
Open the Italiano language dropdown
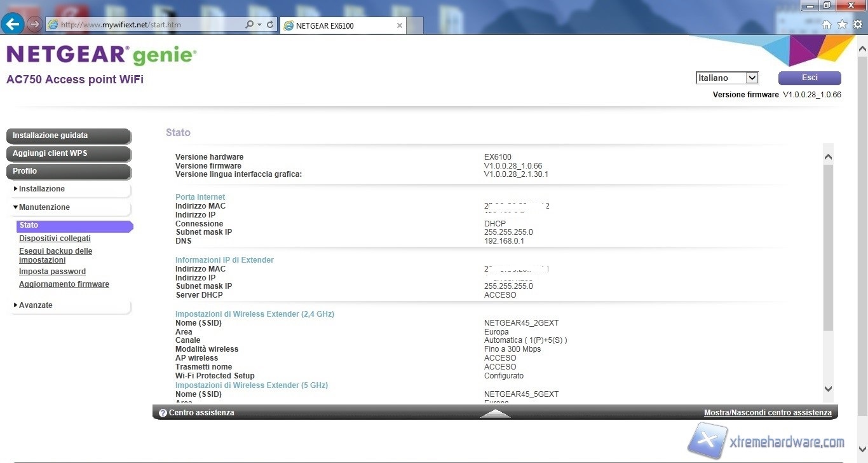(x=727, y=78)
